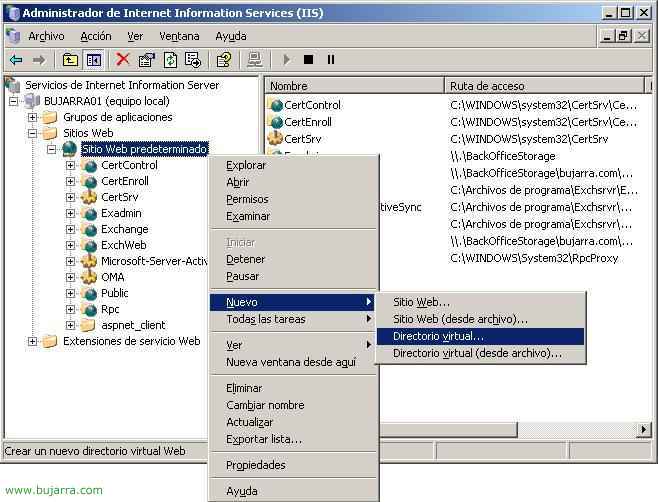
Task: Click the Properties toolbar icon
Action: [x=147, y=60]
